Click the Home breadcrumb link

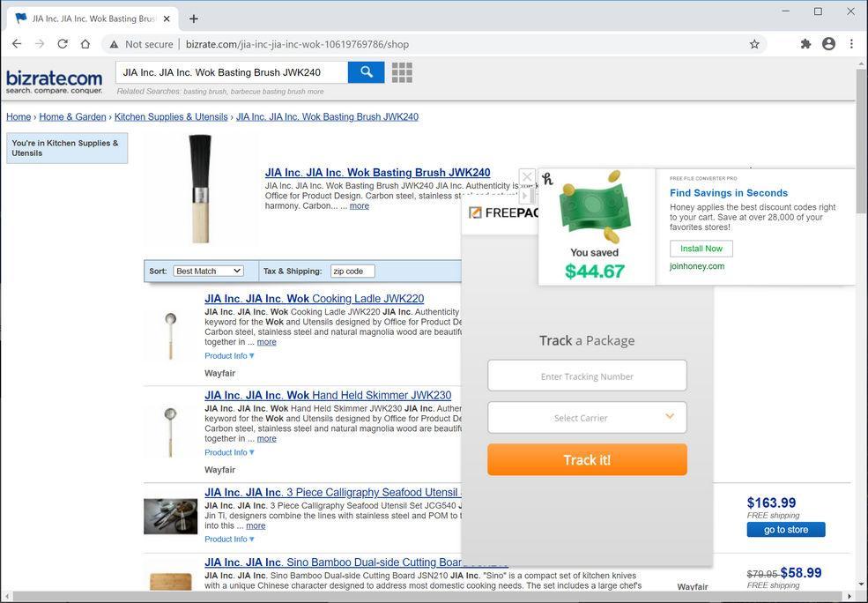[x=19, y=117]
